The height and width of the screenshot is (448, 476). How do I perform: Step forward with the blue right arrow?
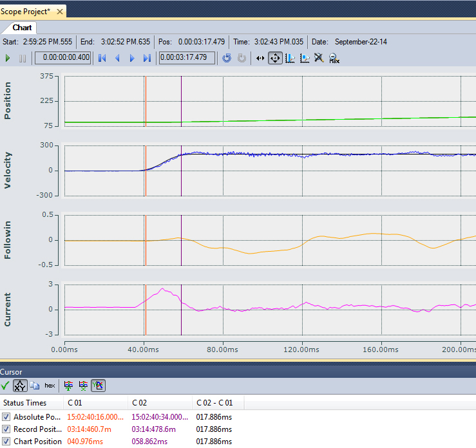[x=132, y=58]
